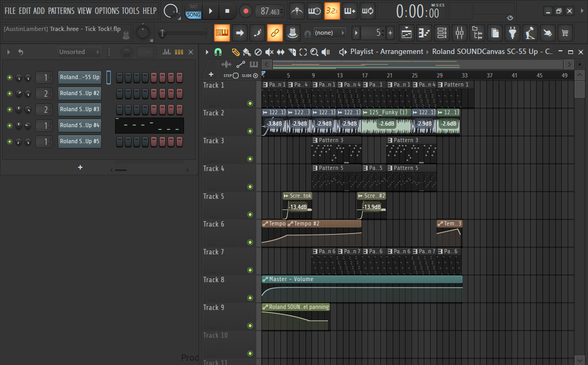Mute Track 1 using its green LED
The height and width of the screenshot is (365, 588).
coord(250,104)
